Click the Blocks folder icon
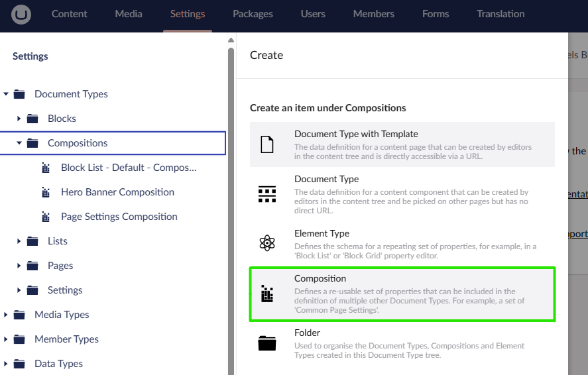The width and height of the screenshot is (588, 375). click(32, 119)
